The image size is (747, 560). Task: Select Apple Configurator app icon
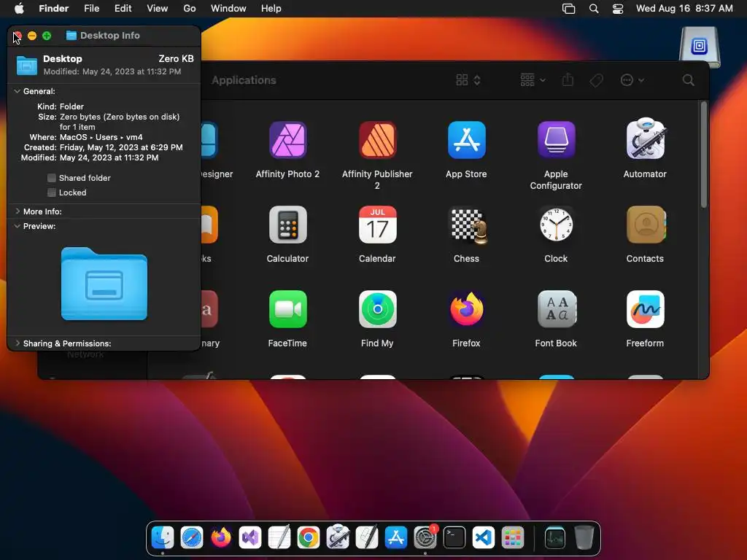click(556, 140)
